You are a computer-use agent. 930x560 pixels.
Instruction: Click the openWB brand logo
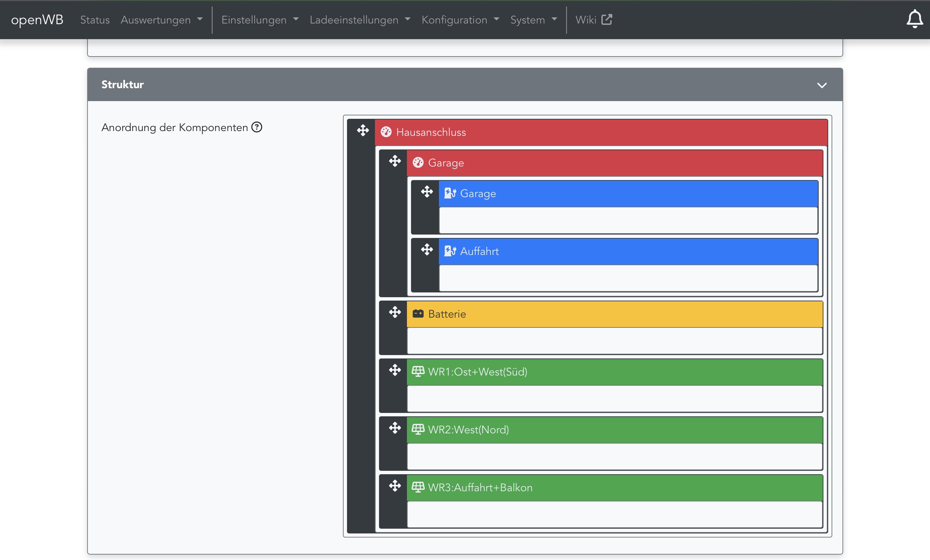37,20
